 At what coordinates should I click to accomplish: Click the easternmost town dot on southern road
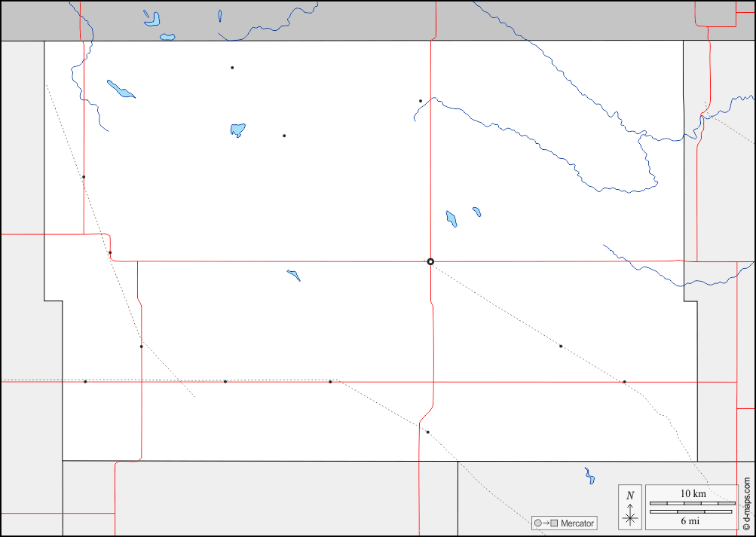click(624, 382)
